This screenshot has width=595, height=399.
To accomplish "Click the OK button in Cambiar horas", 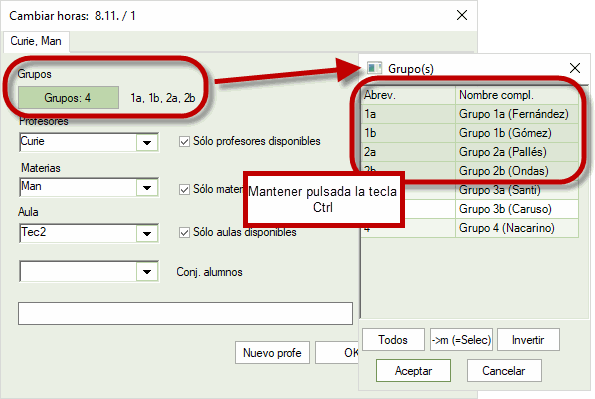I will pos(337,353).
